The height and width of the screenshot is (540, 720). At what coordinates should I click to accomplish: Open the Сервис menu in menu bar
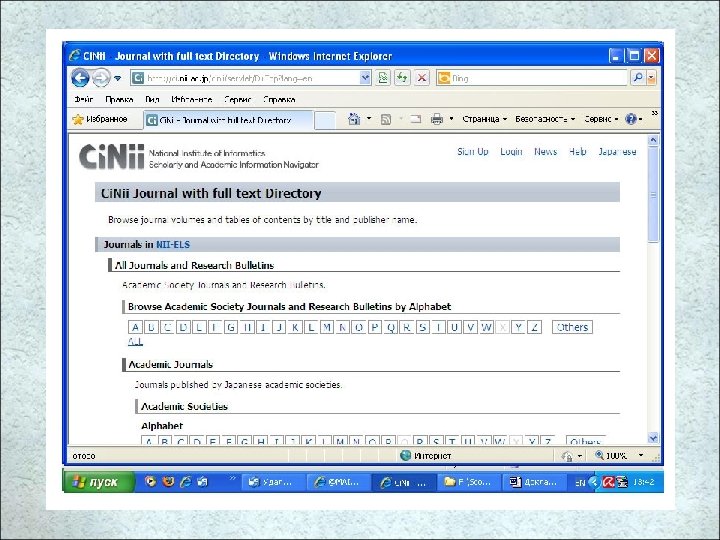click(237, 99)
